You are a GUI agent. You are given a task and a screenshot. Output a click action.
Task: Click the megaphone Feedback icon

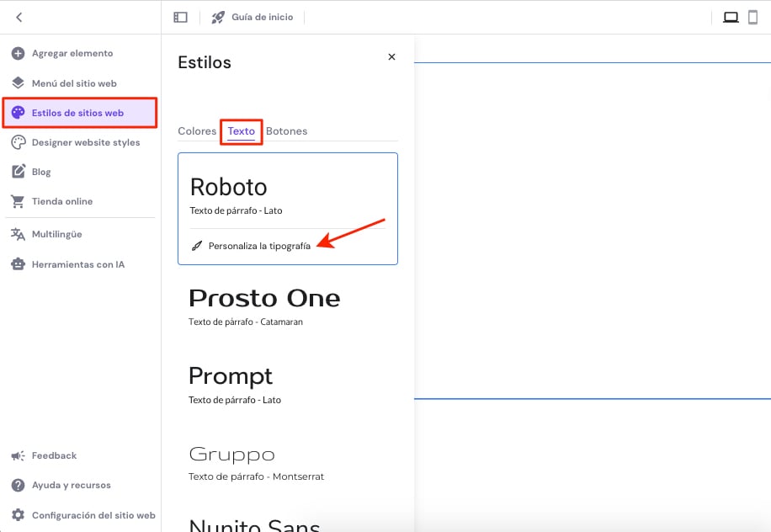tap(19, 455)
